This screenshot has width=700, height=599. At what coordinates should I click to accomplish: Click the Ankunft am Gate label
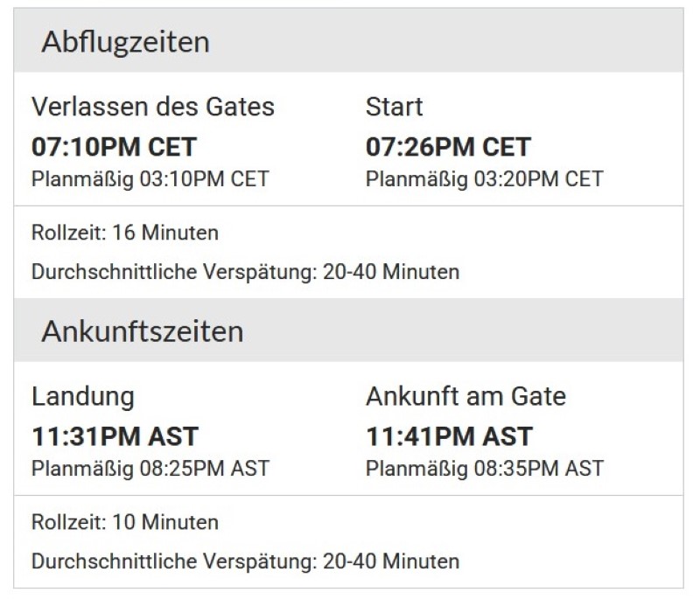pyautogui.click(x=465, y=397)
